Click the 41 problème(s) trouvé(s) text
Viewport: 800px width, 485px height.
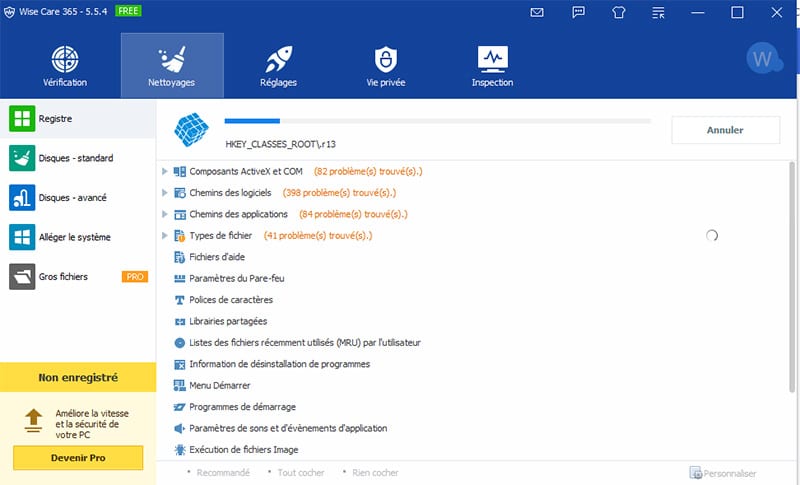(318, 236)
